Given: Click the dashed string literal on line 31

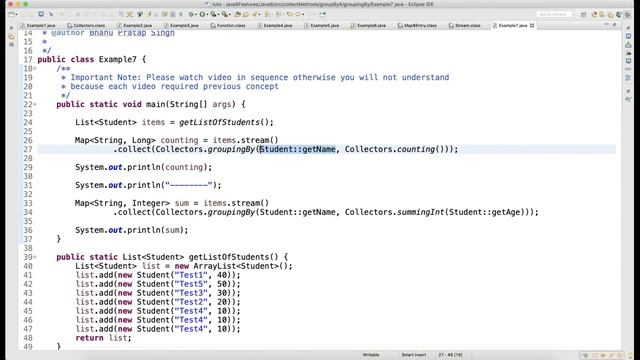Looking at the screenshot, I should [x=189, y=185].
